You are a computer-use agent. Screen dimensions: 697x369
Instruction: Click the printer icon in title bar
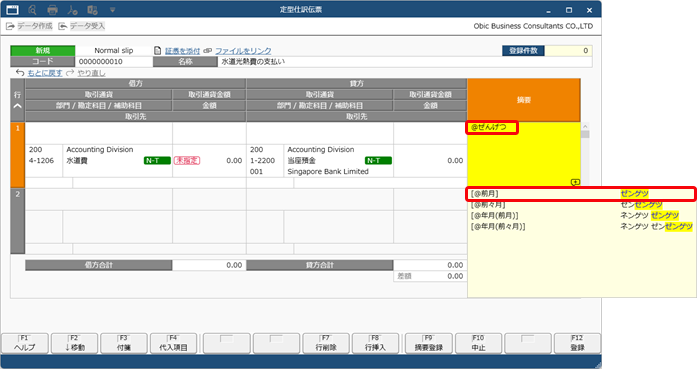52,9
